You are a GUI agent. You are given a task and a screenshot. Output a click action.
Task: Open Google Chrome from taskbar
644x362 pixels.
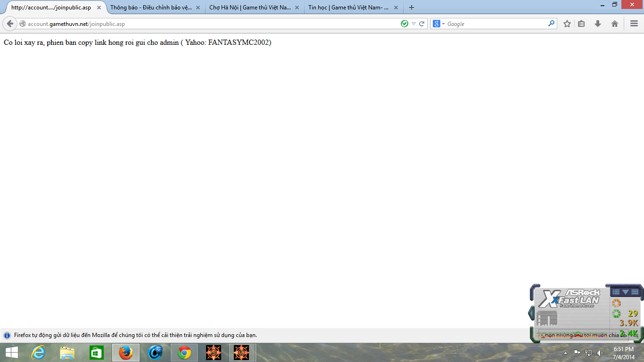[x=184, y=353]
